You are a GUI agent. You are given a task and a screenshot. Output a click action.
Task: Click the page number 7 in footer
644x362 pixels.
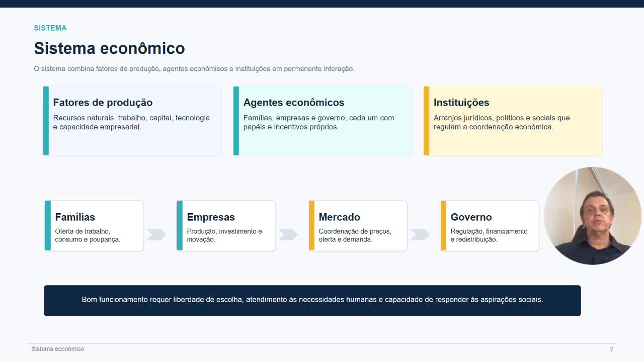click(x=611, y=349)
